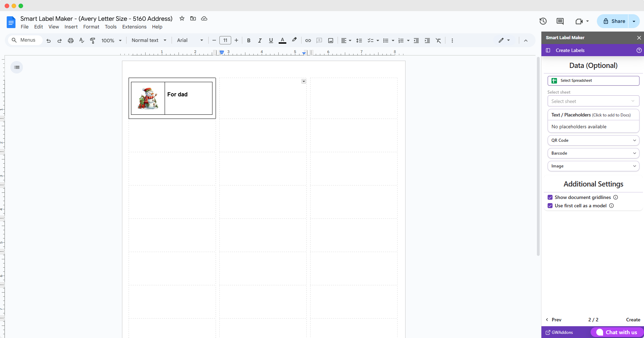Open numbered list options

(408, 41)
